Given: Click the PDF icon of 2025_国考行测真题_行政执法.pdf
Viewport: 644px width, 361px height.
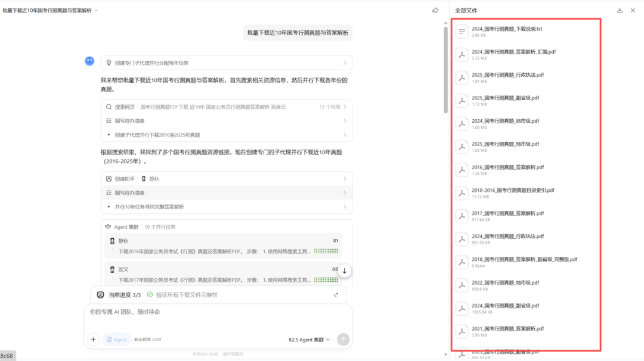Looking at the screenshot, I should tap(462, 77).
